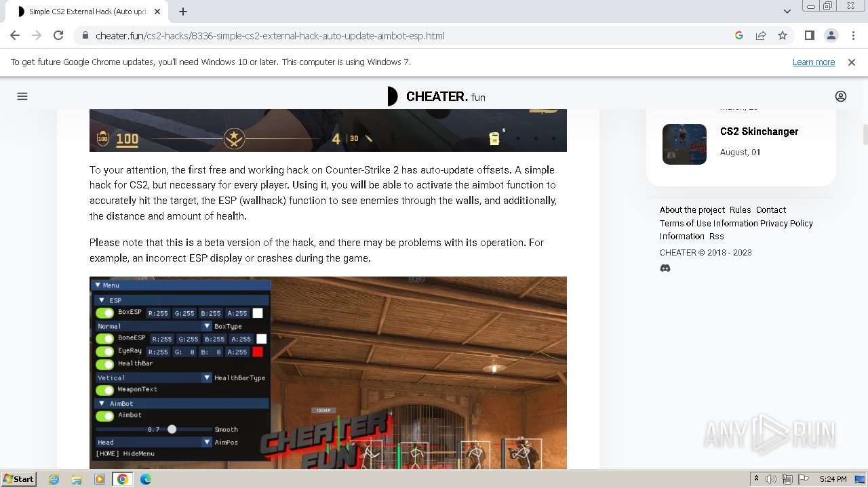Click the volume tray icon

coord(771,479)
